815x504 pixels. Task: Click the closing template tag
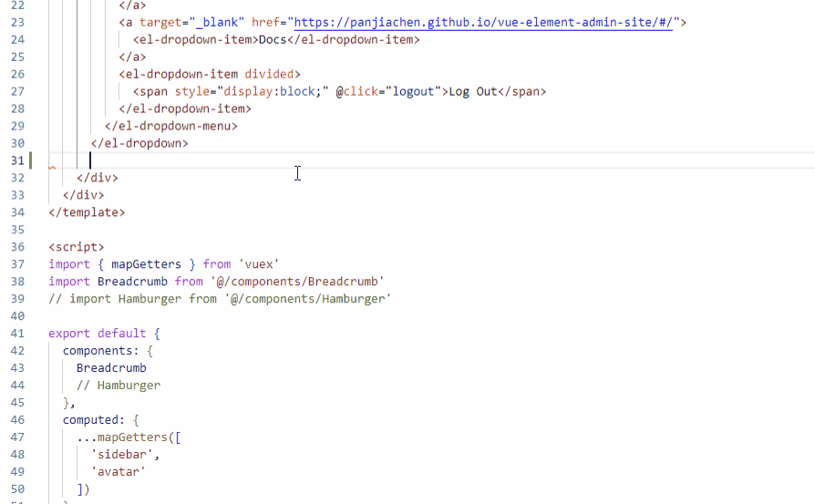(x=87, y=212)
